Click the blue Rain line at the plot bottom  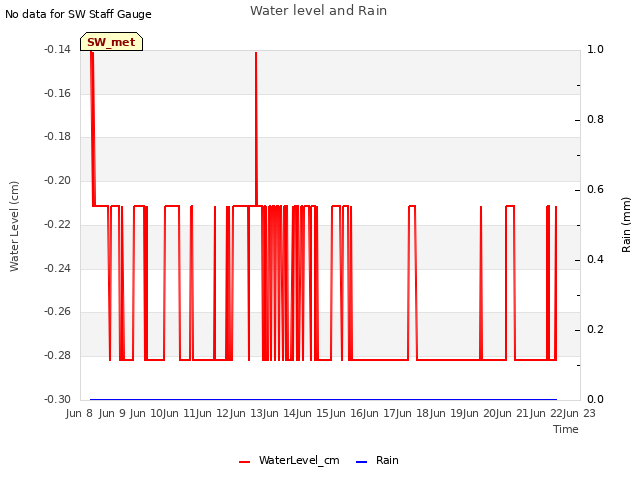click(323, 399)
